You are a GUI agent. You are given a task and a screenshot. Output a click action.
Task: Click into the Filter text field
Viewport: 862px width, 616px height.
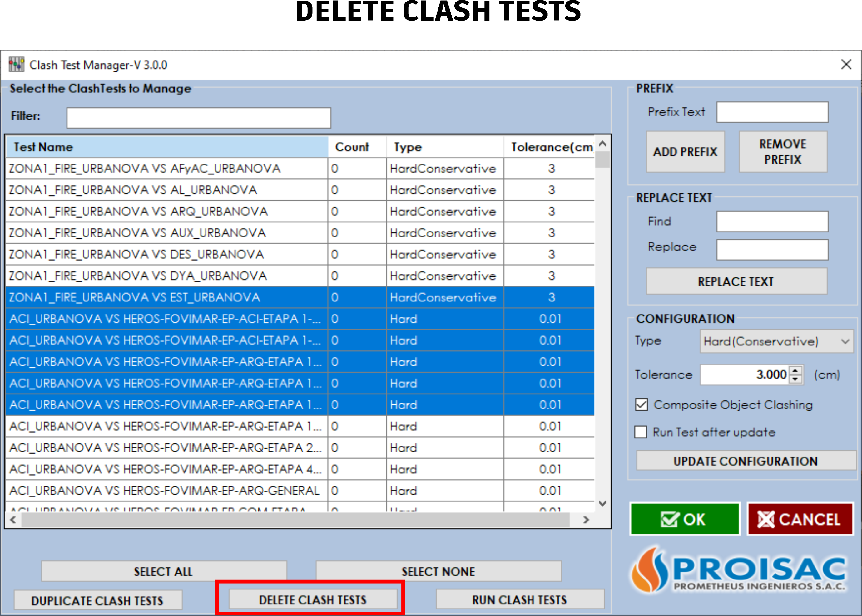click(199, 118)
